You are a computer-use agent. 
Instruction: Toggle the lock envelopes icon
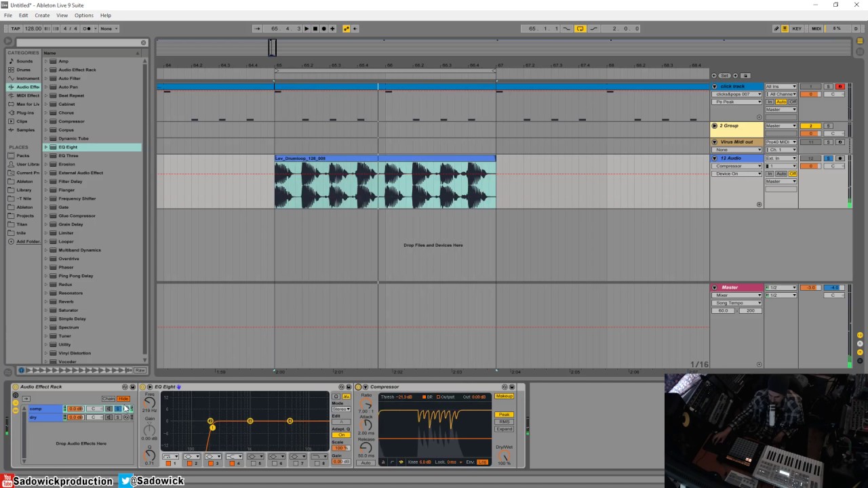point(745,75)
